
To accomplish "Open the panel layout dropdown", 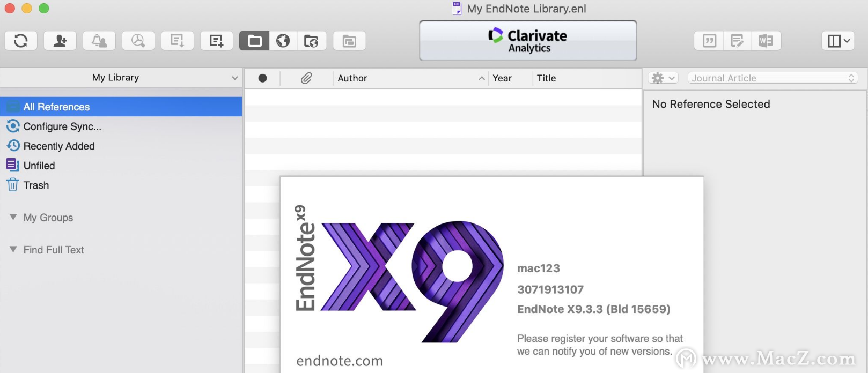I will pos(838,41).
